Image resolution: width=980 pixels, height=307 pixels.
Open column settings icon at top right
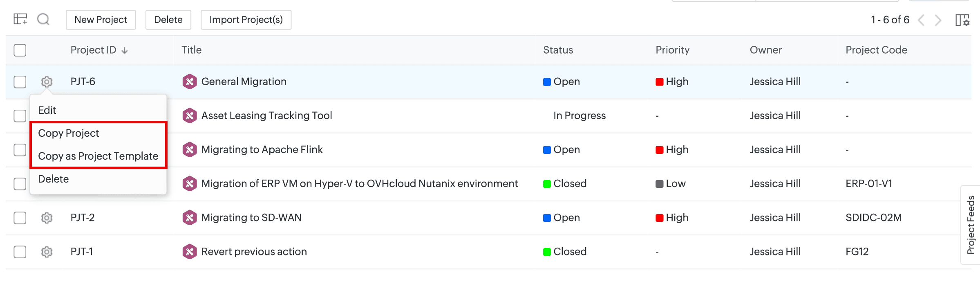tap(962, 20)
